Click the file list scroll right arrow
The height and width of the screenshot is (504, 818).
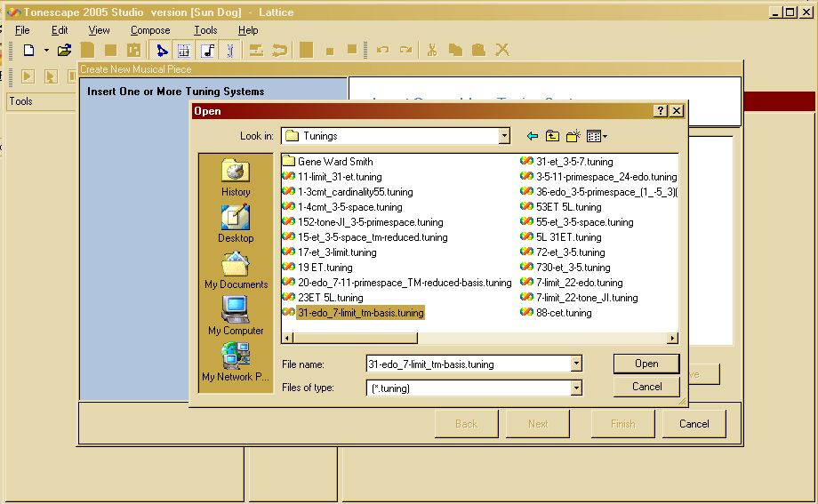click(x=672, y=338)
